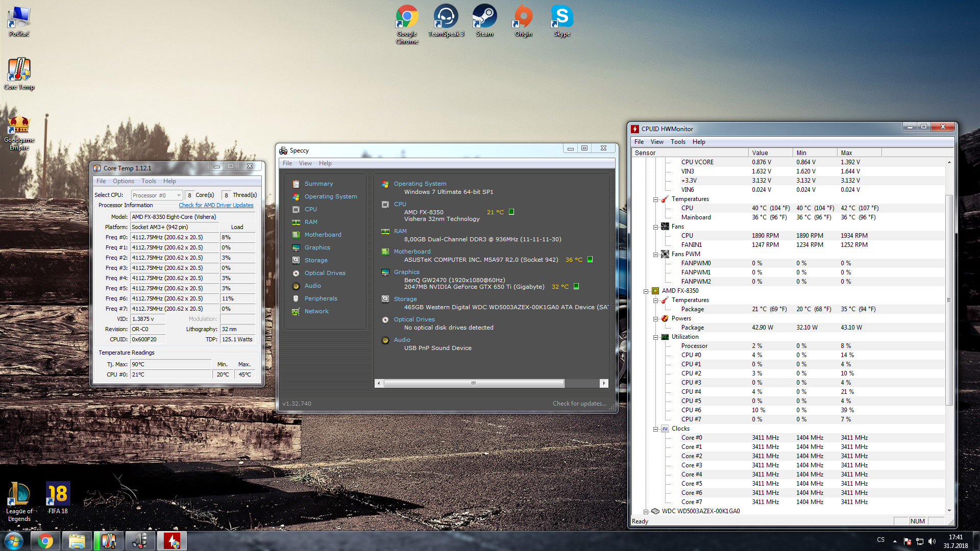Collapse the Clocks node in HWMonitor
Viewport: 980px width, 551px height.
656,429
